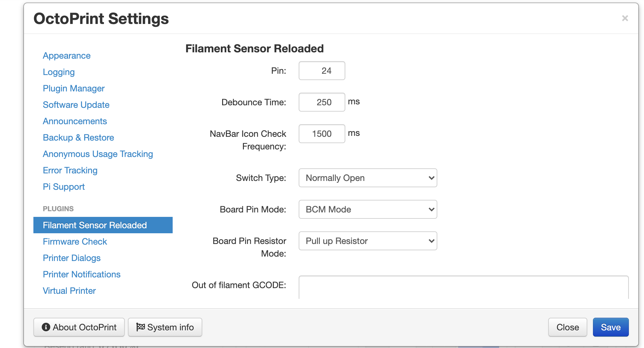Click the Filament Sensor Reloaded heading

coord(255,49)
